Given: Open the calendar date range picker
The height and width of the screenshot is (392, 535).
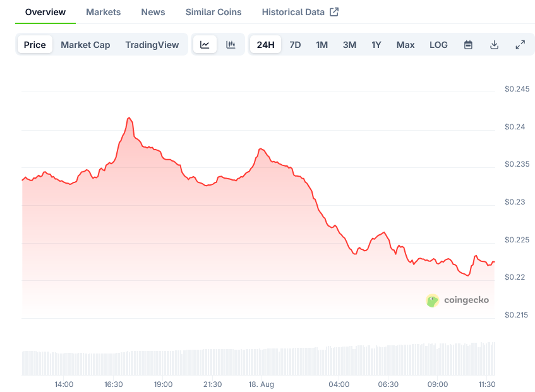Looking at the screenshot, I should 468,45.
